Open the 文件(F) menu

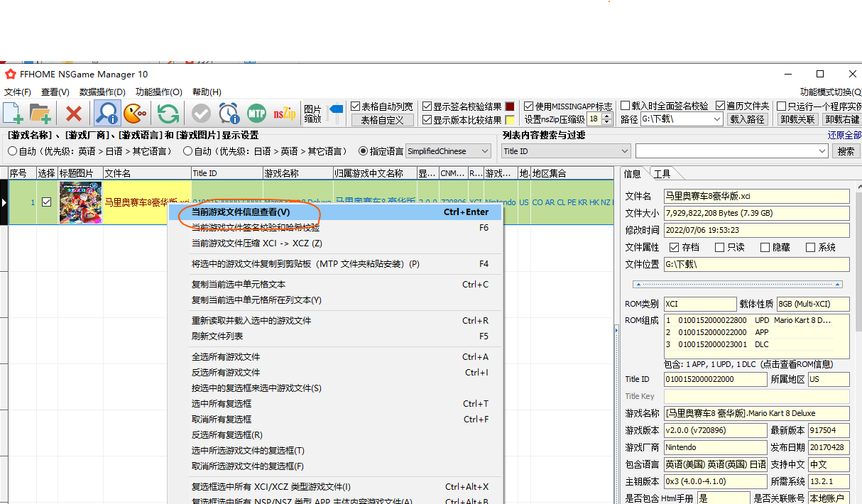(x=18, y=92)
